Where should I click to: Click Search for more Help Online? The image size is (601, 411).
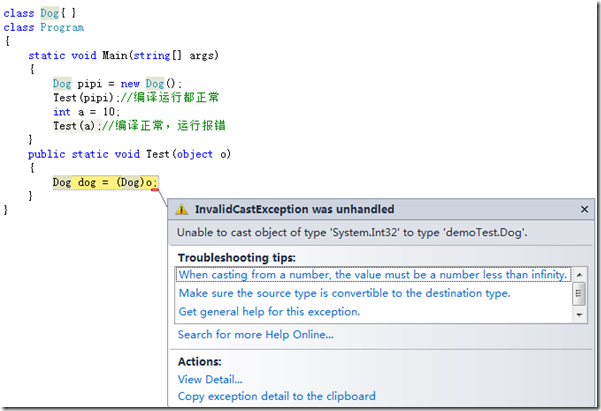(256, 335)
